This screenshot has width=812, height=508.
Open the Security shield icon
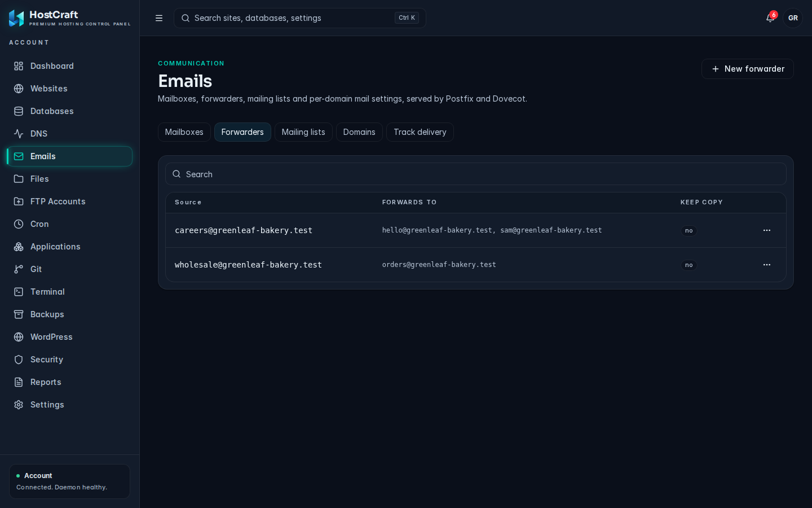pos(19,360)
